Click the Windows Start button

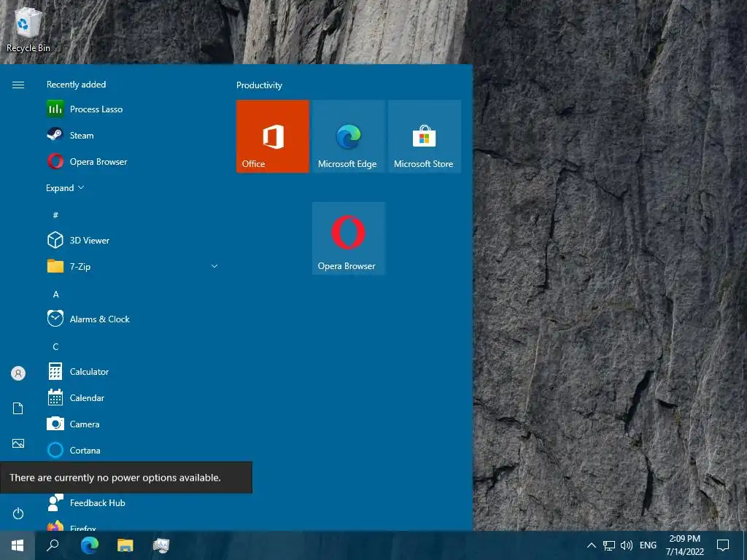[x=18, y=545]
